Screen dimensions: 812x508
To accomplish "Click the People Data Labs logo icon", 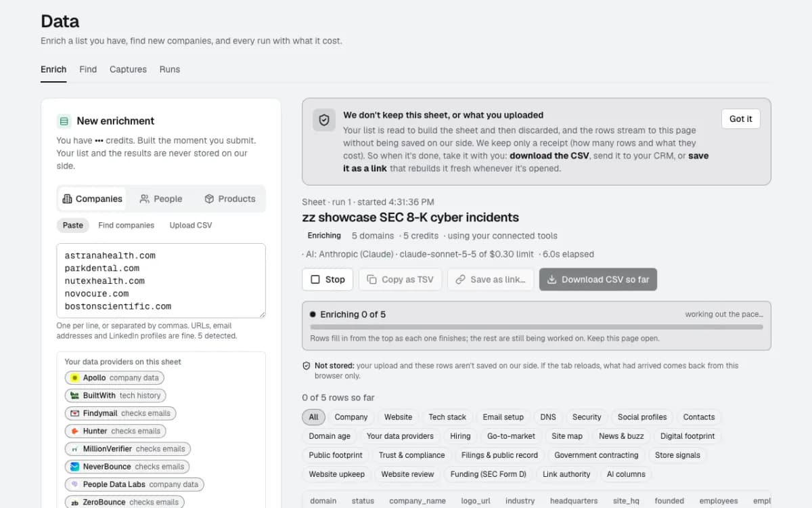I will 75,484.
